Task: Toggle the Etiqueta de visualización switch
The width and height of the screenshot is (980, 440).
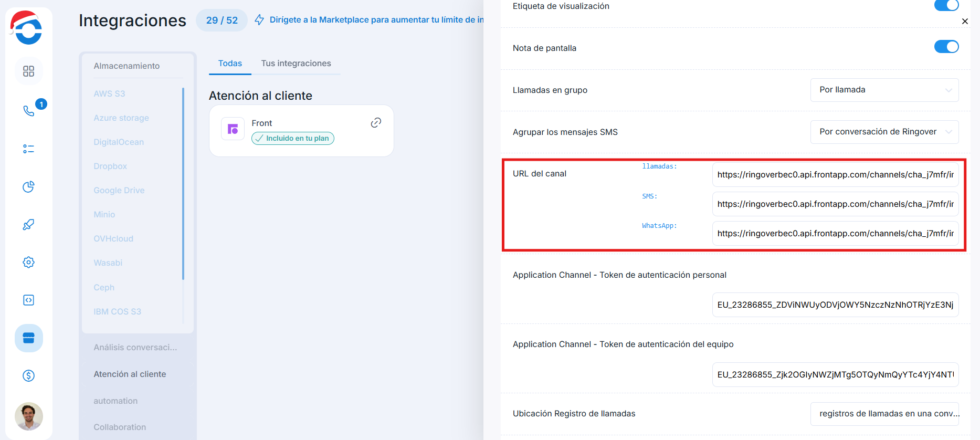Action: tap(946, 5)
